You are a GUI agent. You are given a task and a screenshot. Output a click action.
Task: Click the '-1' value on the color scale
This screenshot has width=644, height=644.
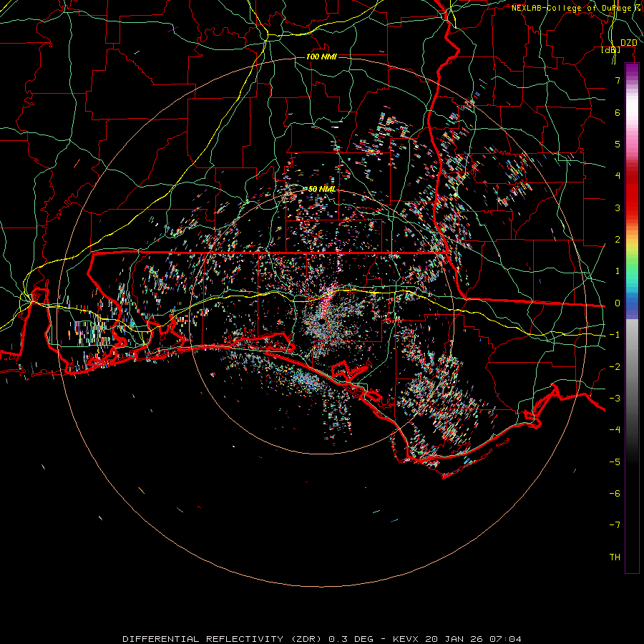[x=615, y=335]
